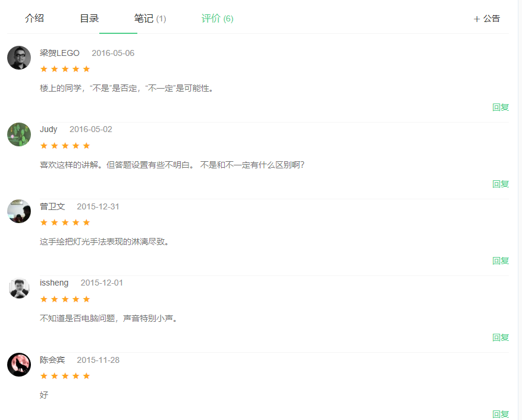The width and height of the screenshot is (522, 420).
Task: Click 回复 on issheng's comment
Action: tap(501, 337)
